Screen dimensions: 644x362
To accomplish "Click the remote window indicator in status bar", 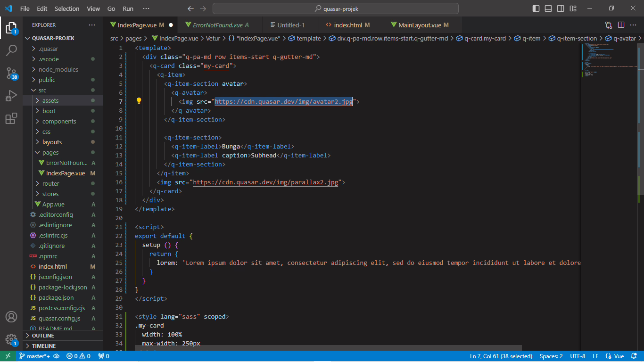I will (8, 356).
